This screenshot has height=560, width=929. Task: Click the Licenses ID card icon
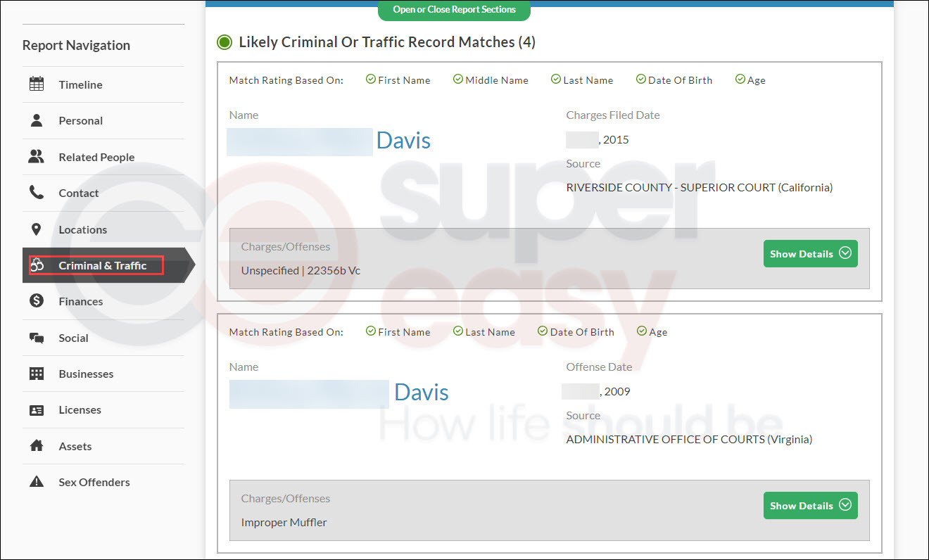coord(37,410)
